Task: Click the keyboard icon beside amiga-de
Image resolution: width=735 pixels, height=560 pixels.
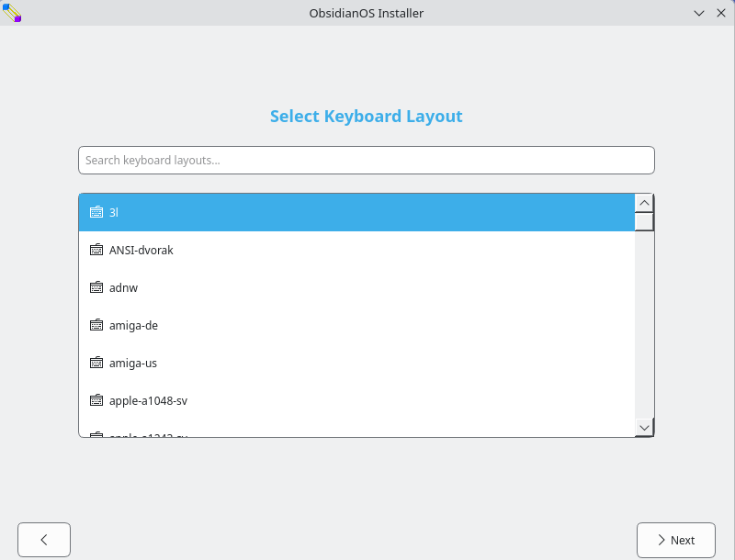Action: pos(96,325)
